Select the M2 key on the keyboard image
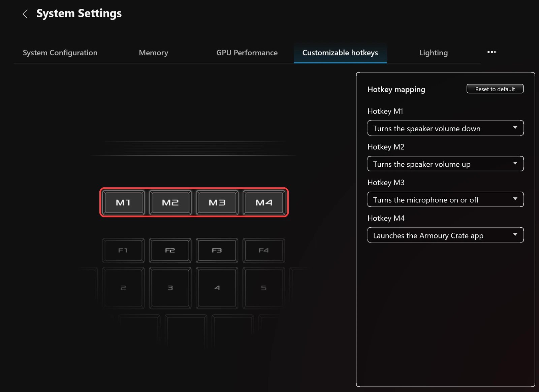Screen dimensions: 539x392 click(170, 202)
